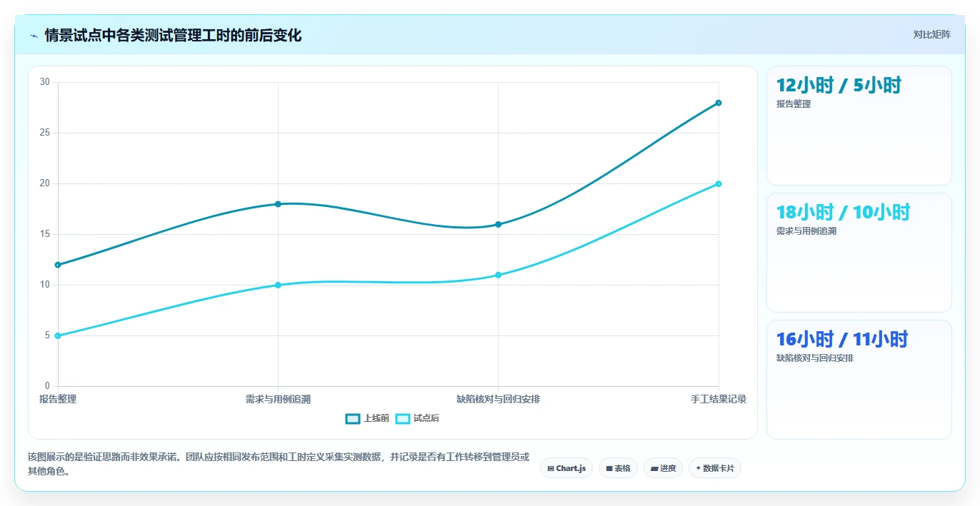Click the 上线前 legend color box
The height and width of the screenshot is (506, 980).
[353, 418]
